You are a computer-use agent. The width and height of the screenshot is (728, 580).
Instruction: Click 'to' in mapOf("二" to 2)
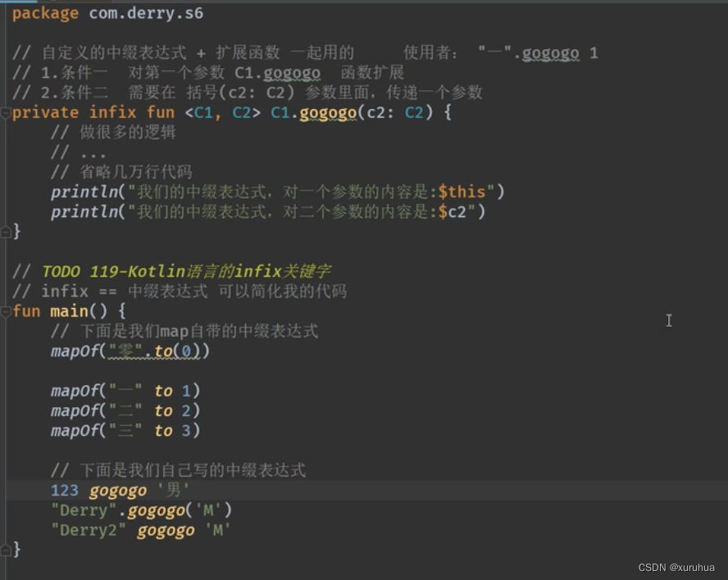[164, 411]
